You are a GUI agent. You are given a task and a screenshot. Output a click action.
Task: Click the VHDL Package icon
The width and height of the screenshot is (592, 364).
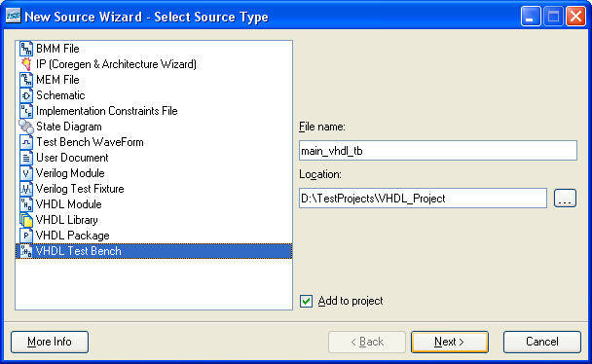26,236
